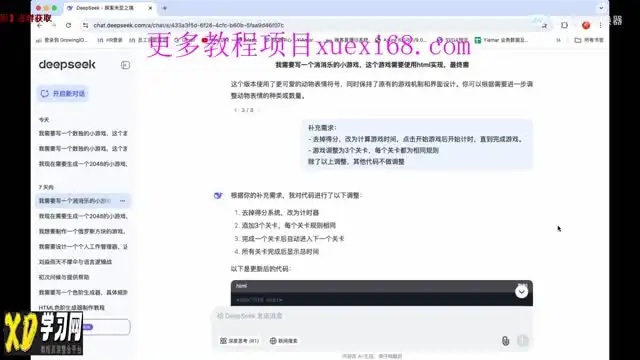Toggle 联网搜索 web search
The image size is (640, 360).
[284, 341]
